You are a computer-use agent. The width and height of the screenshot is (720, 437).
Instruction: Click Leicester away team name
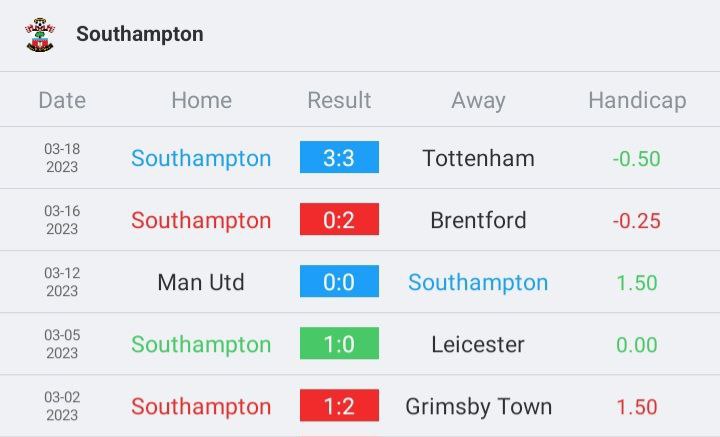coord(478,344)
